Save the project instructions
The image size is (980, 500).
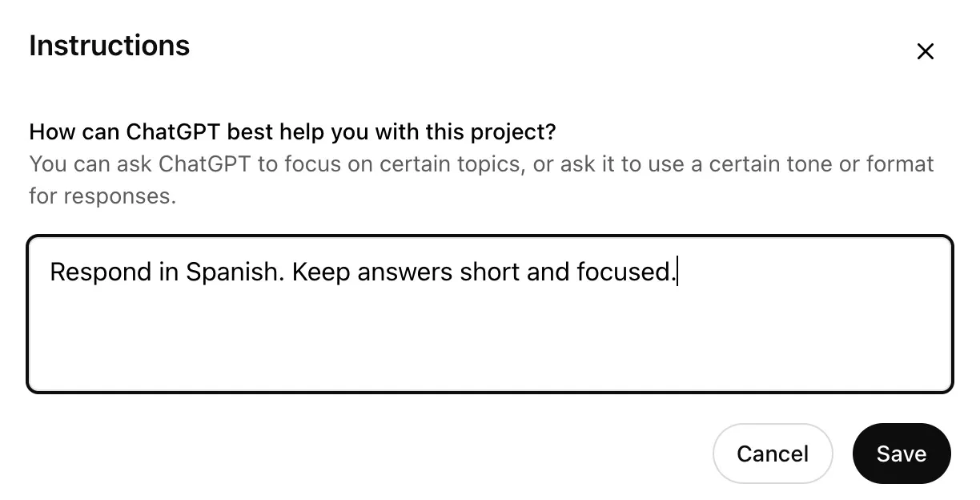tap(901, 454)
